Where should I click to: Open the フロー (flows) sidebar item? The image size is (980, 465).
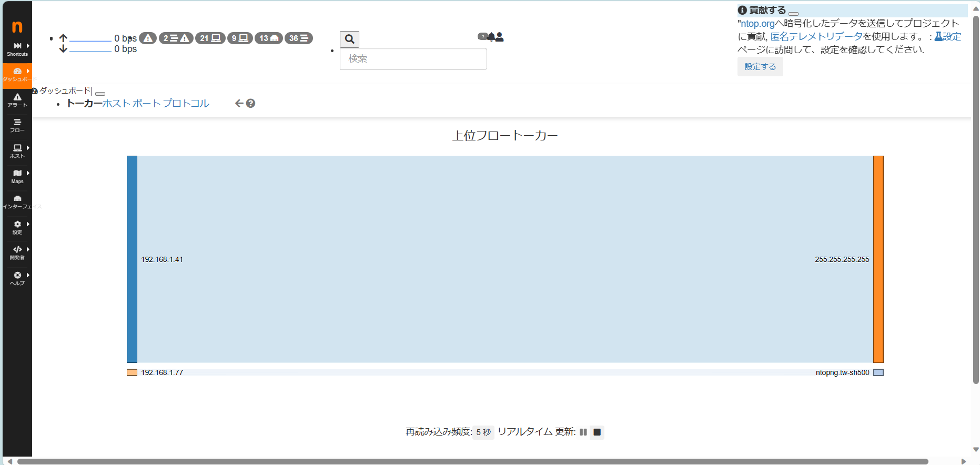(x=17, y=125)
